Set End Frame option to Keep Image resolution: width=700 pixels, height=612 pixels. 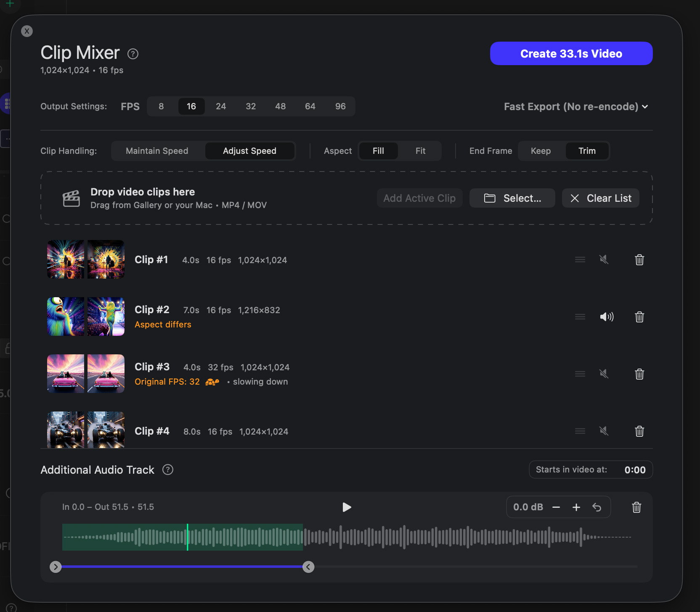pos(541,151)
